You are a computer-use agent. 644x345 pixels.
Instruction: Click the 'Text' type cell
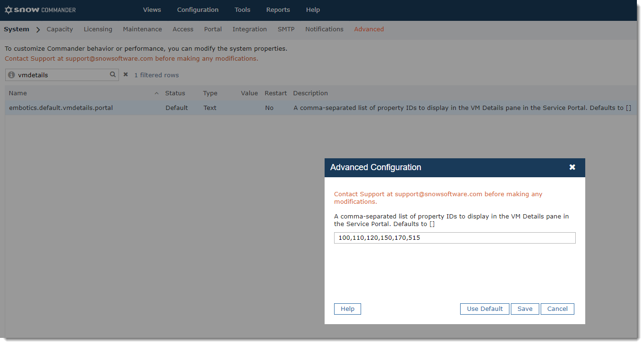(x=210, y=108)
